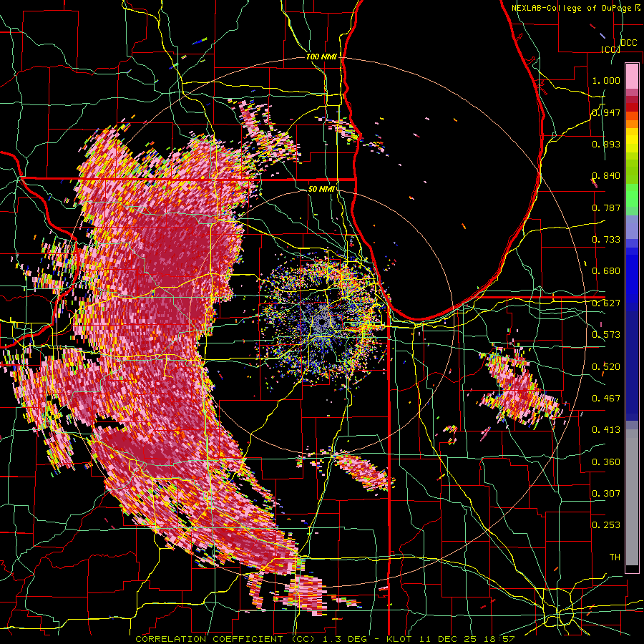Click the 100 NMI range ring label
Image resolution: width=644 pixels, height=644 pixels.
[321, 57]
